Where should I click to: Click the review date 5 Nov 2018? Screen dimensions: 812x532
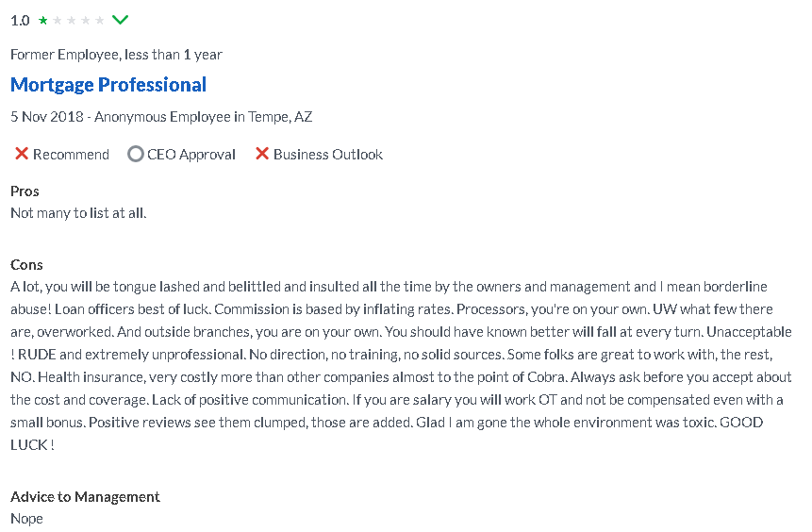coord(46,117)
